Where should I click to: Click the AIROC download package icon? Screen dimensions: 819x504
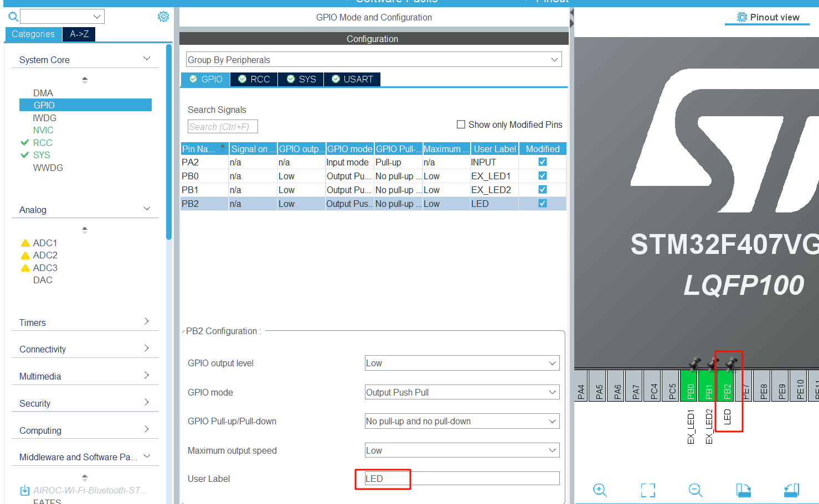coord(25,491)
